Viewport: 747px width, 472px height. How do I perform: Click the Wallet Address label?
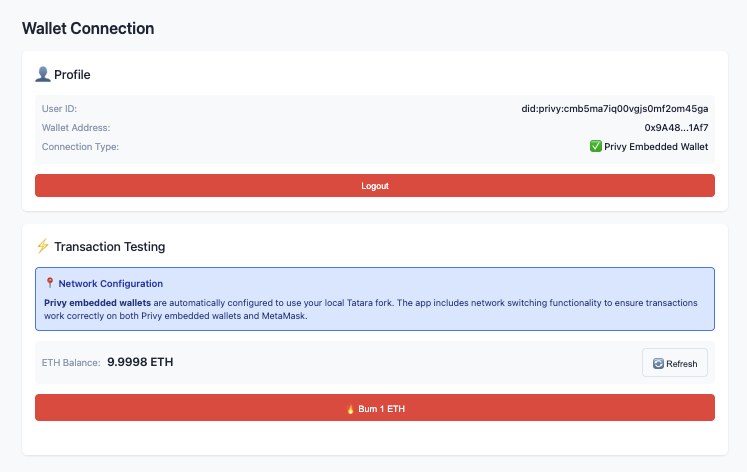tap(76, 127)
